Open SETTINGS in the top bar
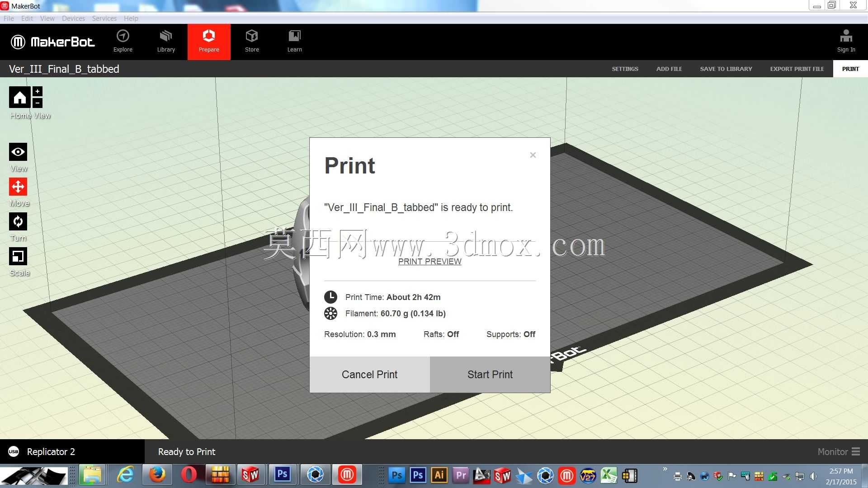The height and width of the screenshot is (488, 868). [x=625, y=69]
